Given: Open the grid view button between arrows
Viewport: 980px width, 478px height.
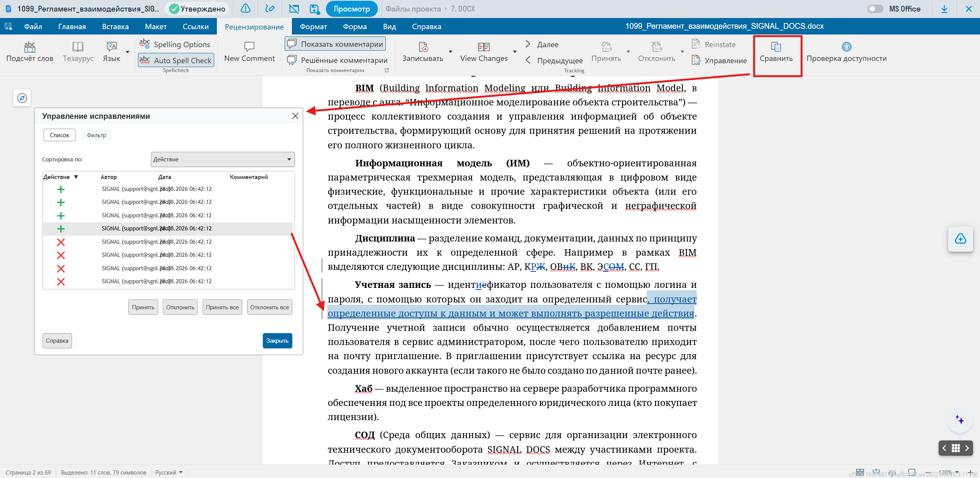Looking at the screenshot, I should point(956,448).
